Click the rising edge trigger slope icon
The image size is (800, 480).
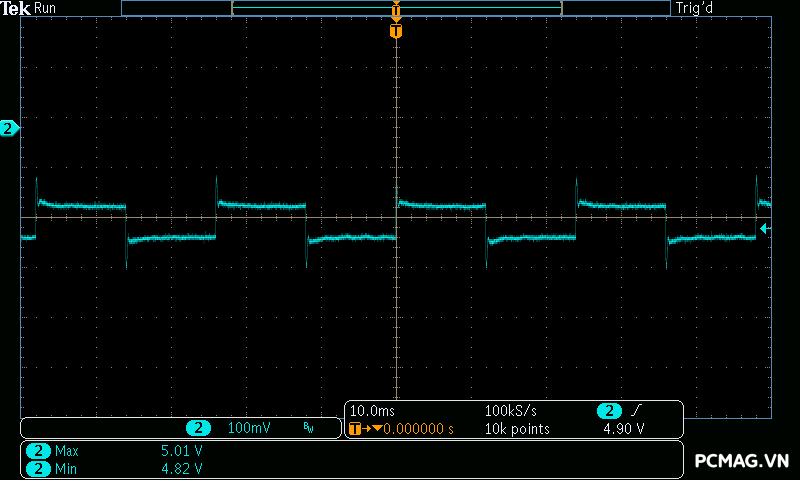pos(637,411)
